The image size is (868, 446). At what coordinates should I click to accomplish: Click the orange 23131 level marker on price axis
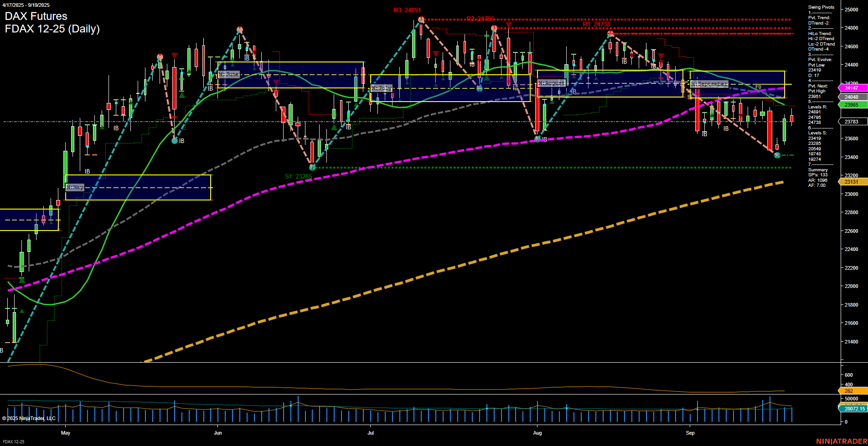point(850,181)
